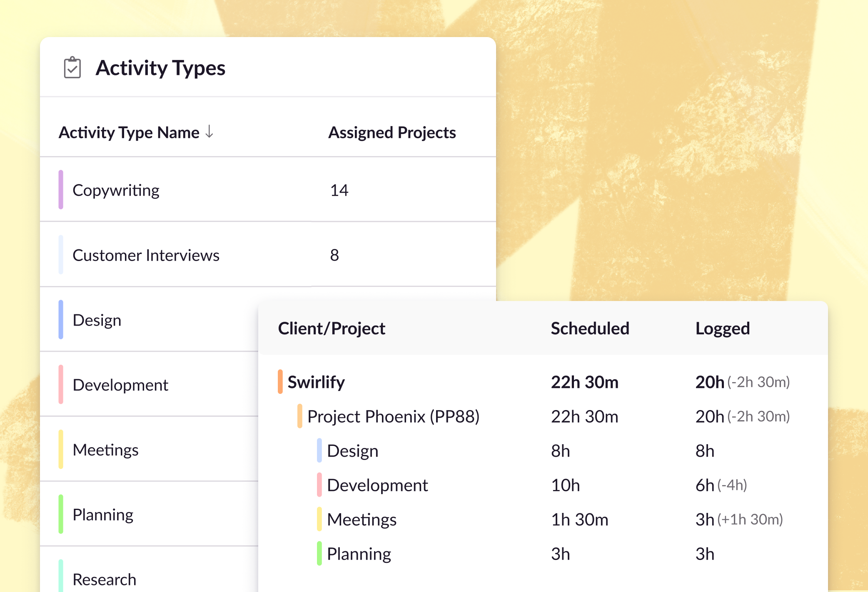This screenshot has width=868, height=592.
Task: Sort by the Activity Type Name column
Action: click(129, 132)
